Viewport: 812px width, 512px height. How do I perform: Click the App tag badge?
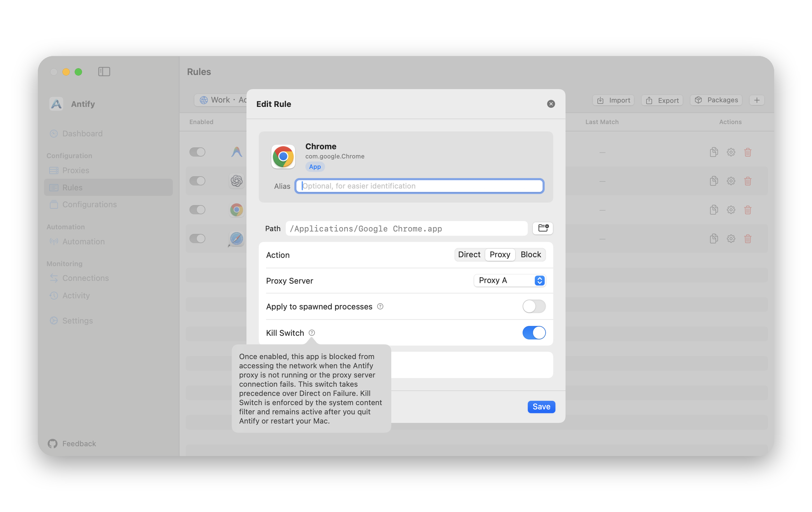[x=315, y=167]
